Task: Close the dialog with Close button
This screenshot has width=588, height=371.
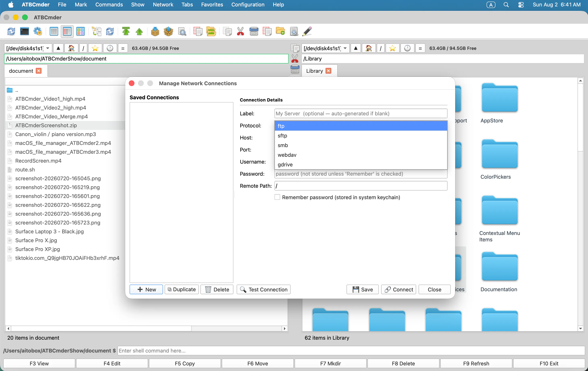Action: (x=434, y=290)
